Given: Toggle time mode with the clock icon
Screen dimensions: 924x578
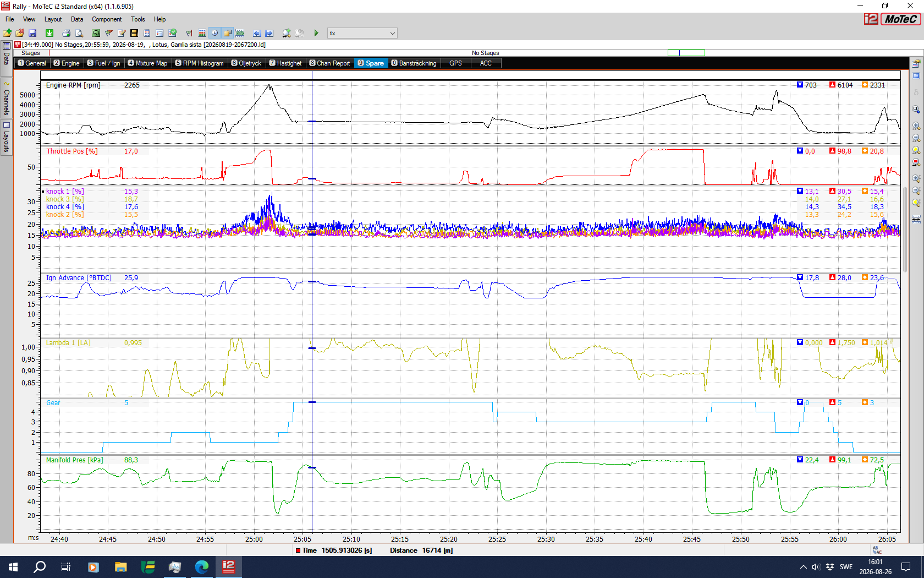Looking at the screenshot, I should [215, 33].
